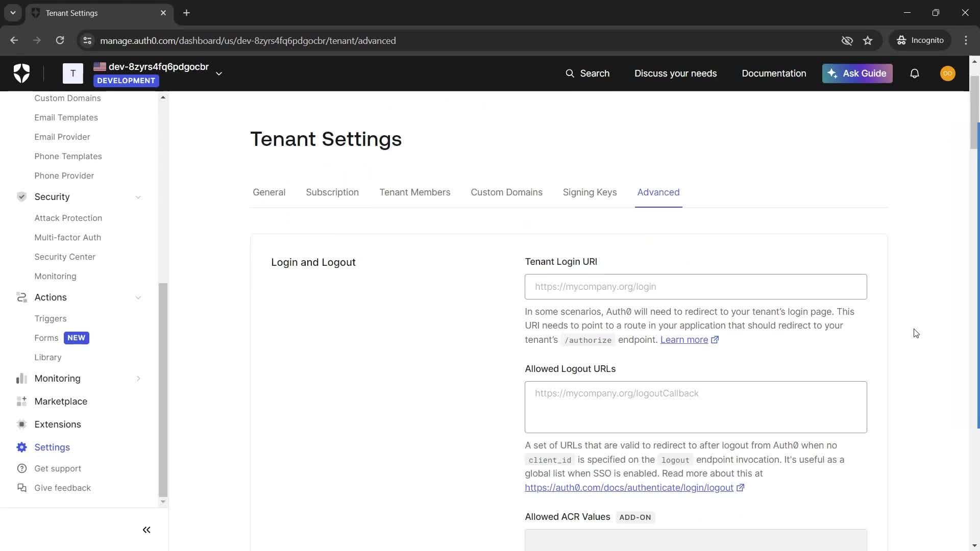980x551 pixels.
Task: Click the Incognito indicator
Action: 920,40
